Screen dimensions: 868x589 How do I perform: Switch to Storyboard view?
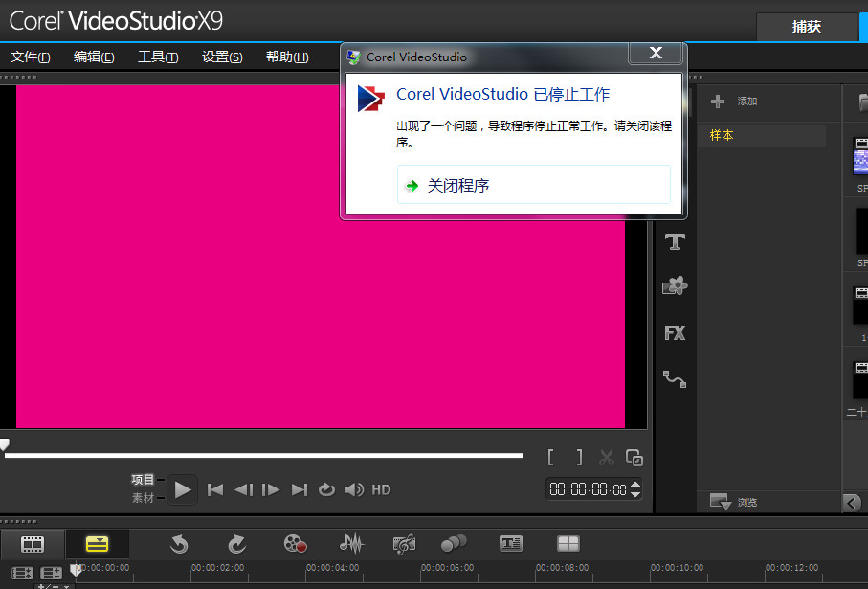click(33, 544)
